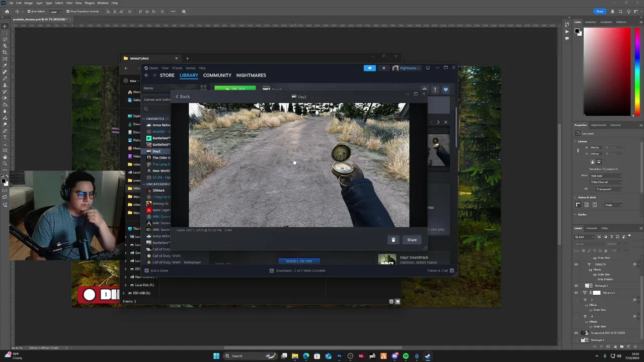644x362 pixels.
Task: Click SCROLL TO TOP button
Action: pos(299,261)
